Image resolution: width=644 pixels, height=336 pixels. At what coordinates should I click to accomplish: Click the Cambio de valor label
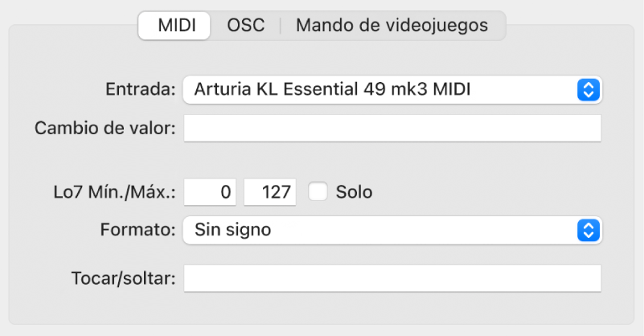pos(105,129)
